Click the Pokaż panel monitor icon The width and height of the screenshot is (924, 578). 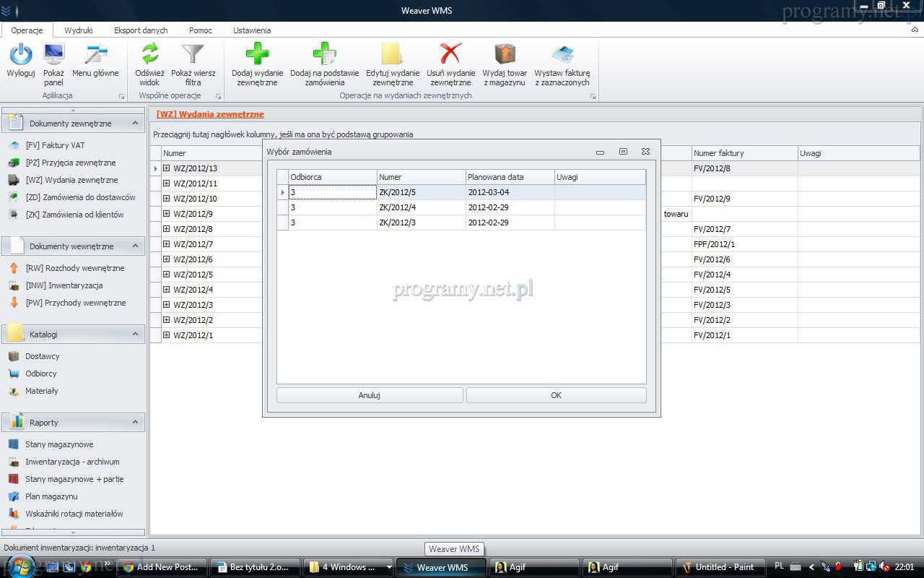(53, 55)
